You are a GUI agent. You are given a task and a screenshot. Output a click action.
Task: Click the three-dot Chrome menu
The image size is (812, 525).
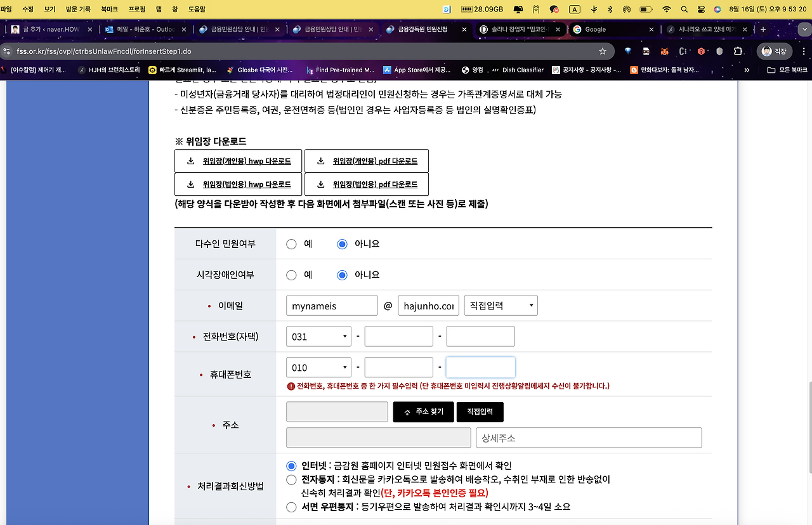point(802,49)
